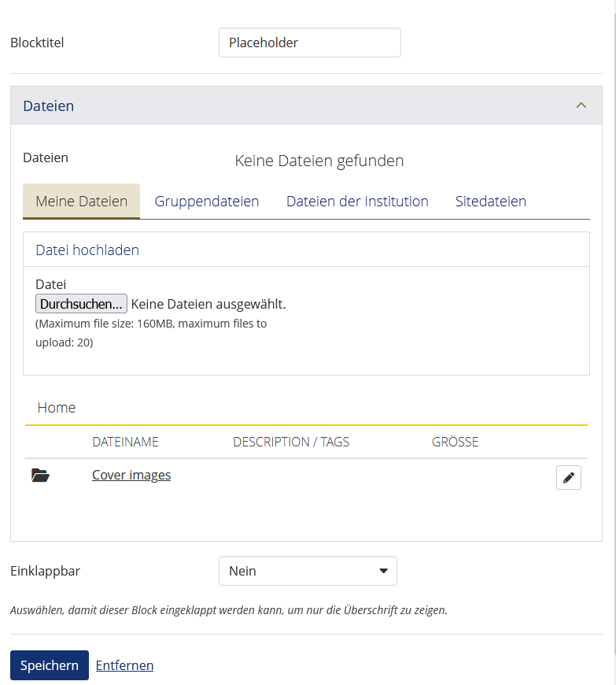Click the DATEINAME column header
This screenshot has height=685, width=616.
point(125,442)
